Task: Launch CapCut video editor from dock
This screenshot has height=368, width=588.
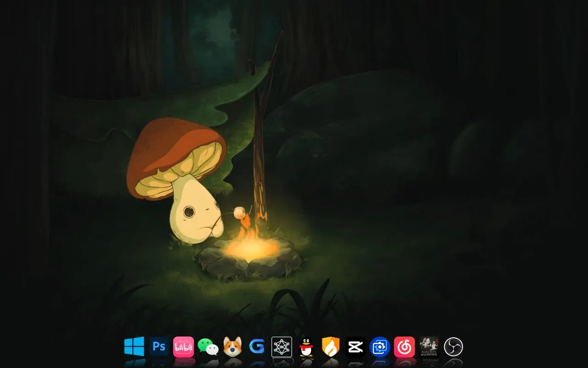Action: 355,347
